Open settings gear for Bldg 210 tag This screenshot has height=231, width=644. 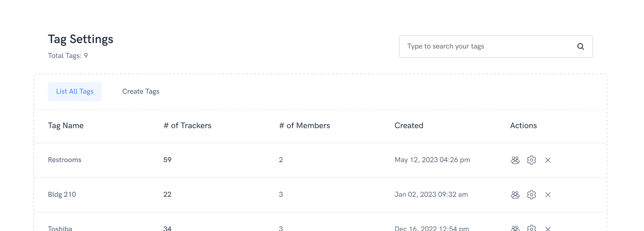click(x=531, y=195)
